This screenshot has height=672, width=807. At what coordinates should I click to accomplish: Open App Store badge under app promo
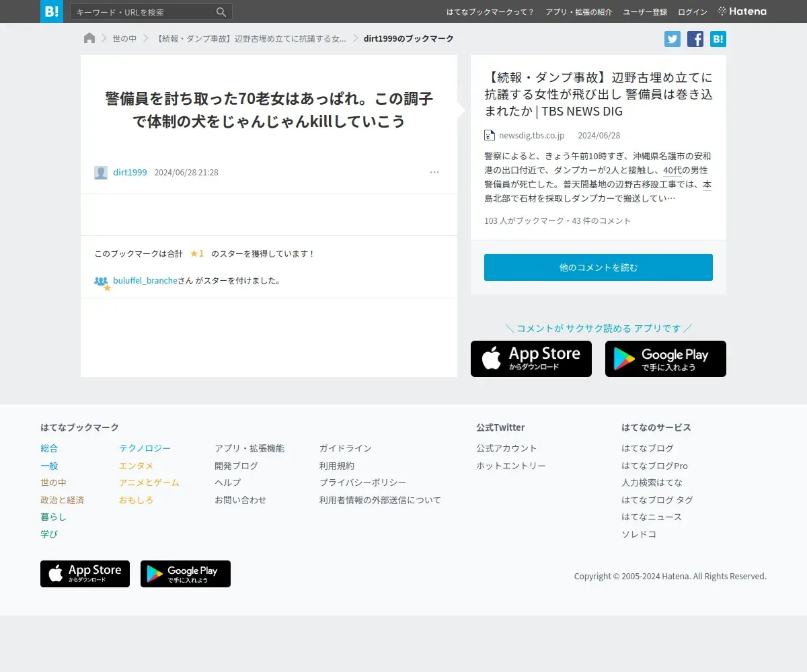[x=531, y=359]
